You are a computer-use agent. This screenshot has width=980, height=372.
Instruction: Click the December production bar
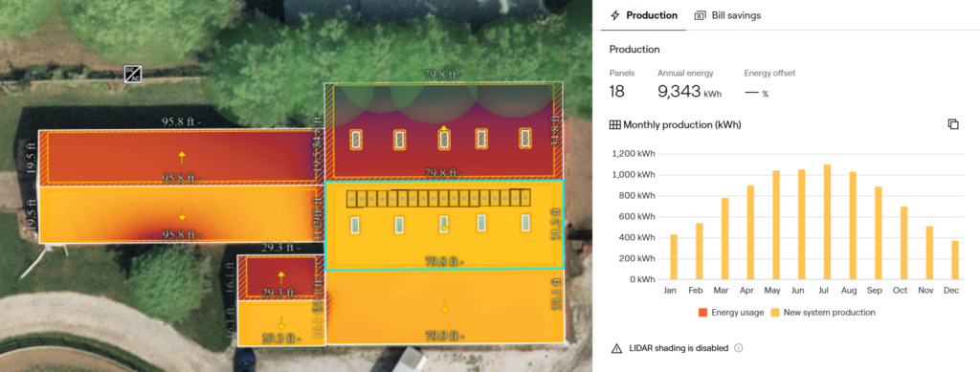point(955,260)
